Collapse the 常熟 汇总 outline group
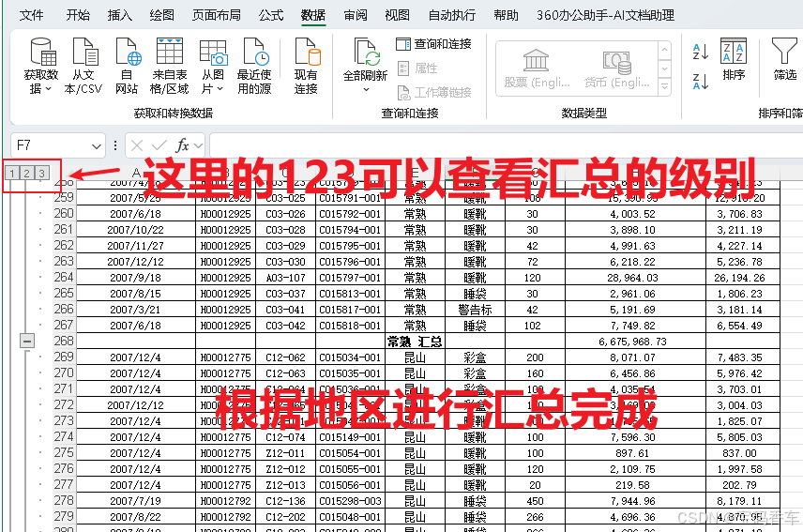 pyautogui.click(x=27, y=341)
